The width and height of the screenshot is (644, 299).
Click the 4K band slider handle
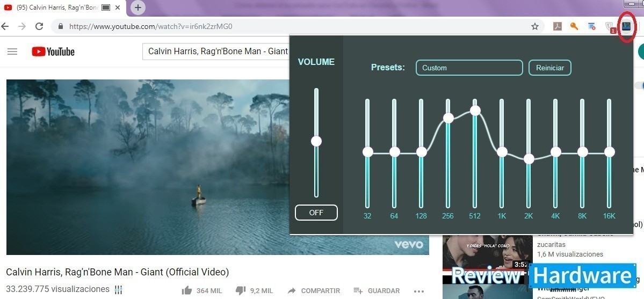coord(556,152)
